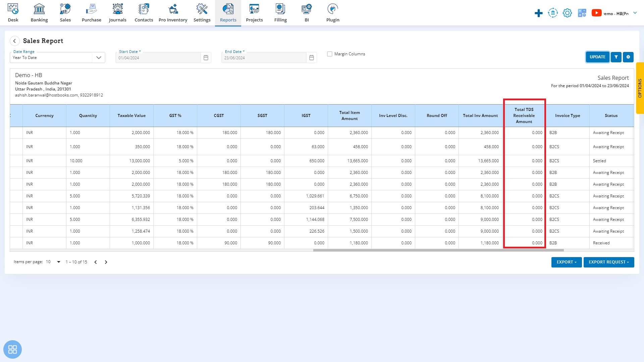This screenshot has height=362, width=644.
Task: Open the EXPORT REQUEST dropdown button
Action: coord(609,262)
